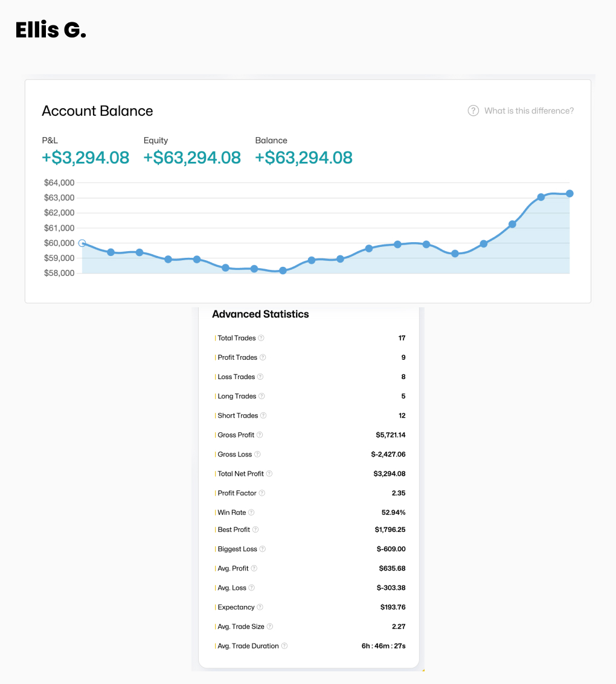Click the info icon beside Avg. Trade Size
This screenshot has width=616, height=684.
270,627
